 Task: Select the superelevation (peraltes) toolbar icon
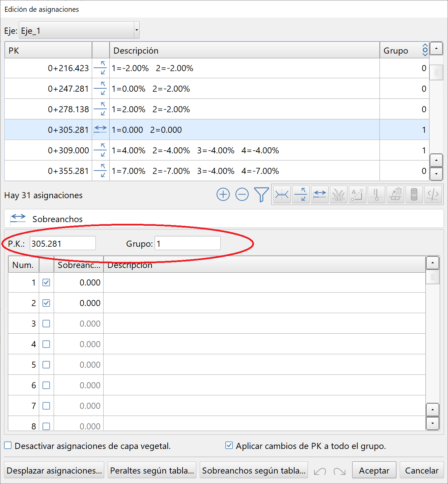click(x=301, y=194)
